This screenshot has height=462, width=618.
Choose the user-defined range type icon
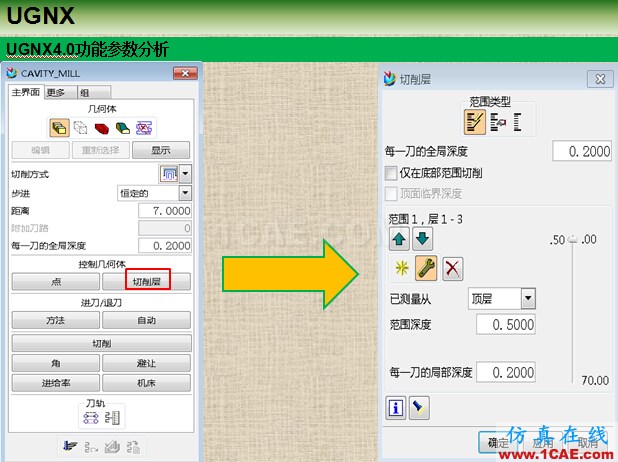498,122
